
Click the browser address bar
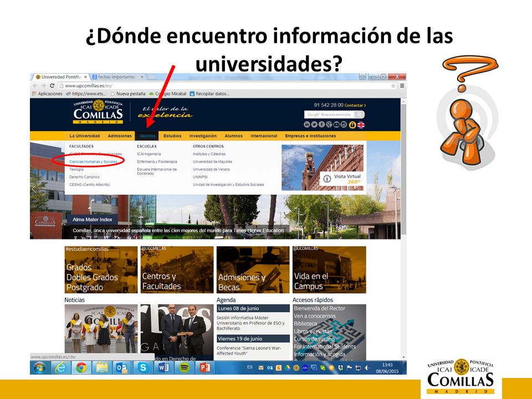pyautogui.click(x=227, y=86)
